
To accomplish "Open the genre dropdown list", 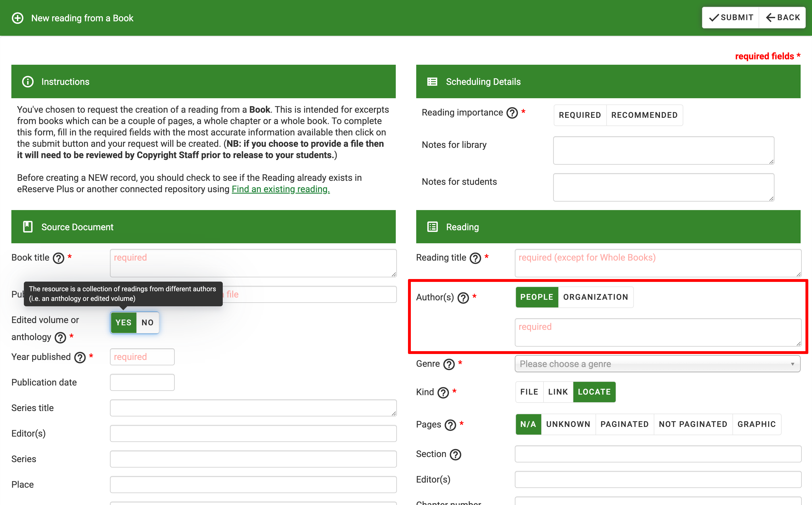I will coord(657,364).
